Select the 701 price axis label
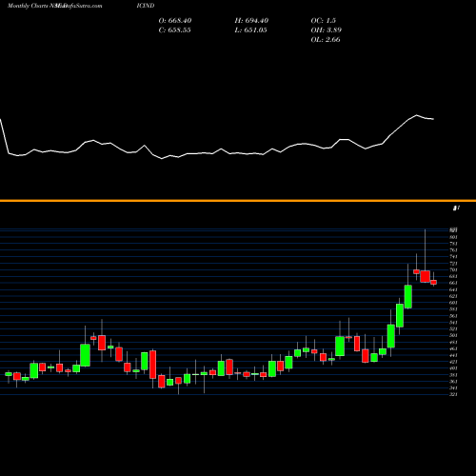 click(453, 270)
